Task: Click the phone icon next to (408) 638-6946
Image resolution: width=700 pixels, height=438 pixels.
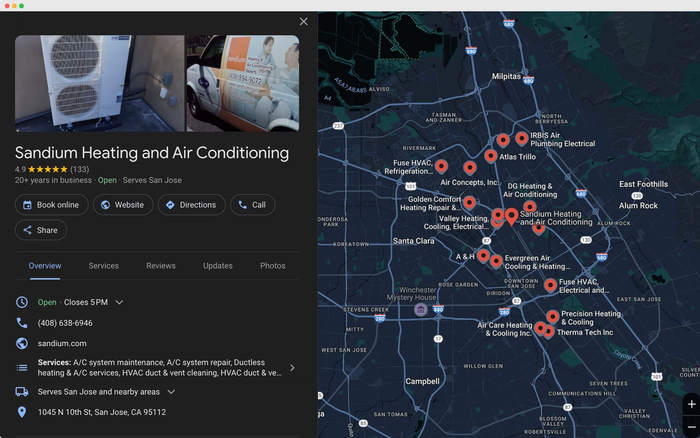Action: pos(22,323)
